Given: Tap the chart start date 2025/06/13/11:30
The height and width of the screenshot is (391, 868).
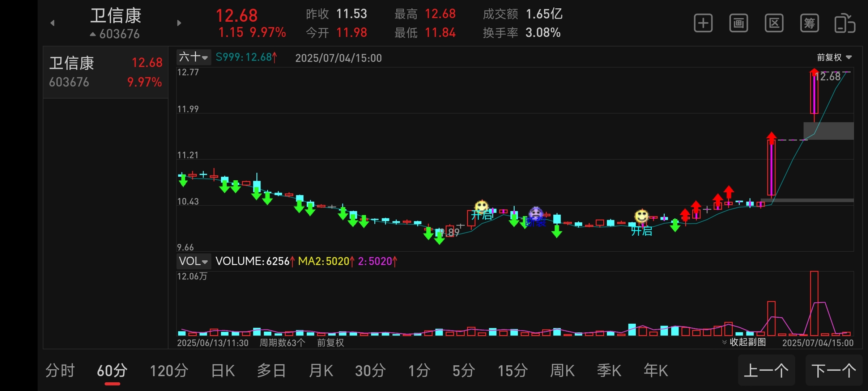Looking at the screenshot, I should [x=213, y=343].
